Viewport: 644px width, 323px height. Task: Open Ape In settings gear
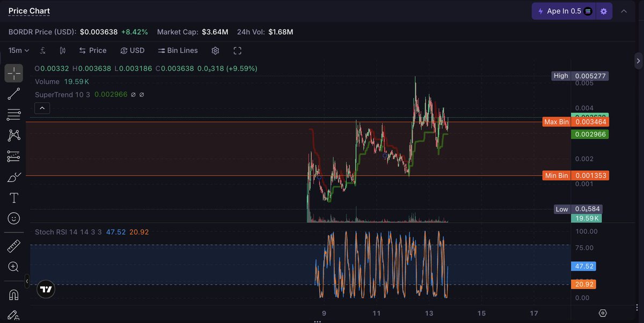click(x=604, y=11)
